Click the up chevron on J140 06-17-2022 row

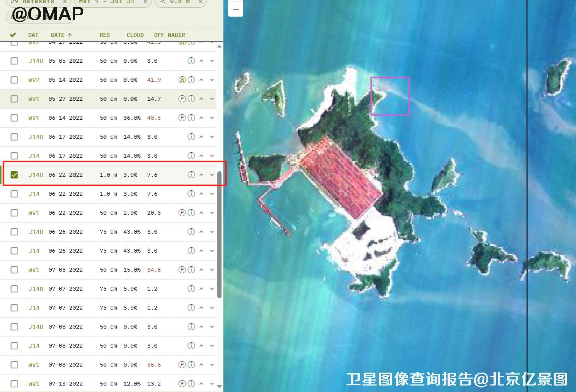click(x=201, y=137)
